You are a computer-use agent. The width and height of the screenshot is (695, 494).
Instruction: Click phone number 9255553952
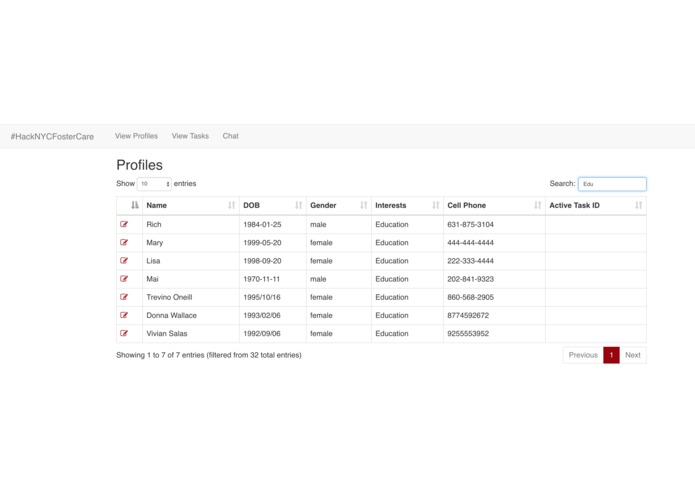(x=468, y=333)
